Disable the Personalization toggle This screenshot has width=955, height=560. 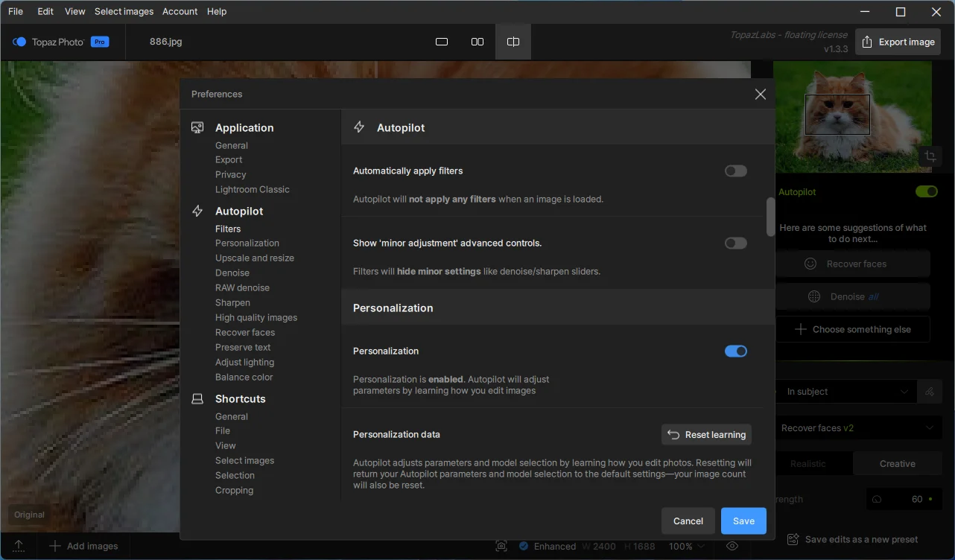735,351
